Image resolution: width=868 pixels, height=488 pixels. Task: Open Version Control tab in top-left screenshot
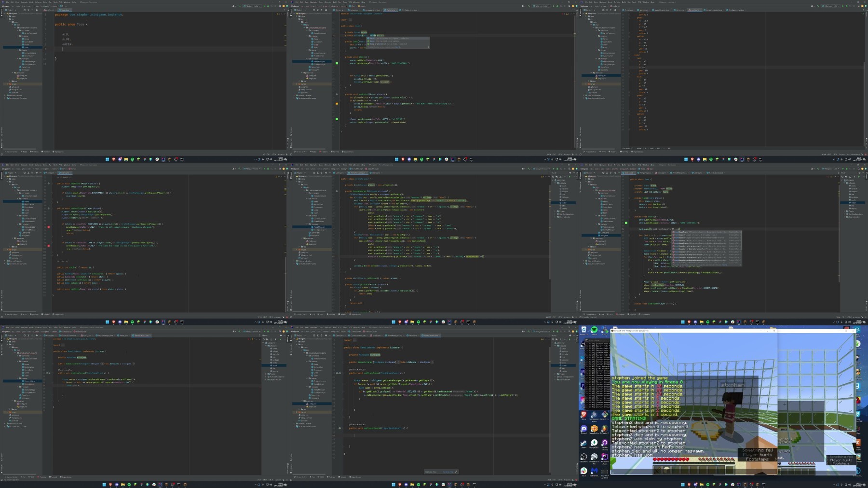[x=12, y=152]
